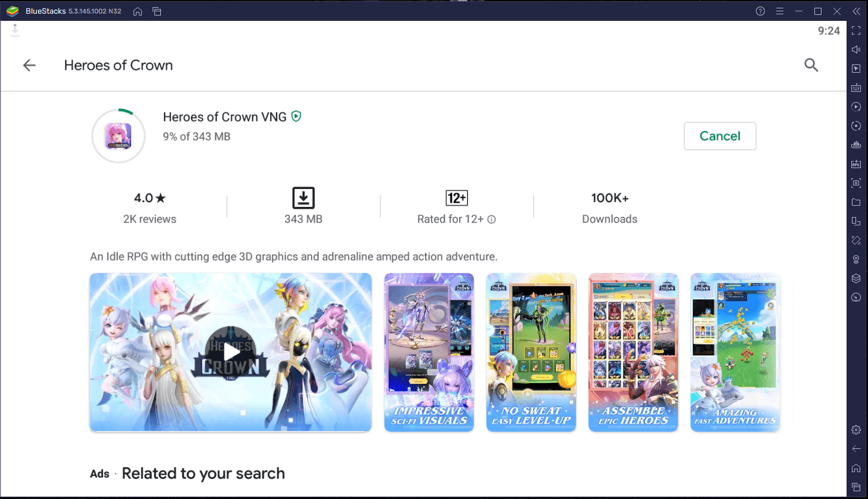
Task: Click the recent apps icon in sidebar
Action: (856, 487)
